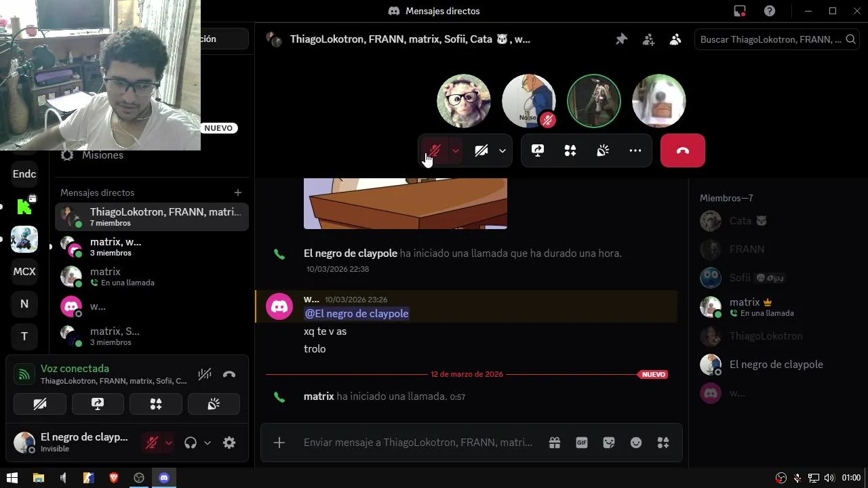Open user settings gear
Screen dimensions: 868x488
(x=229, y=443)
